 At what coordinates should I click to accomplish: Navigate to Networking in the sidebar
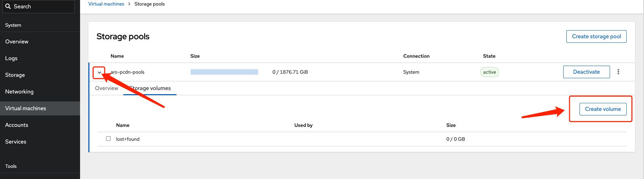(x=19, y=92)
